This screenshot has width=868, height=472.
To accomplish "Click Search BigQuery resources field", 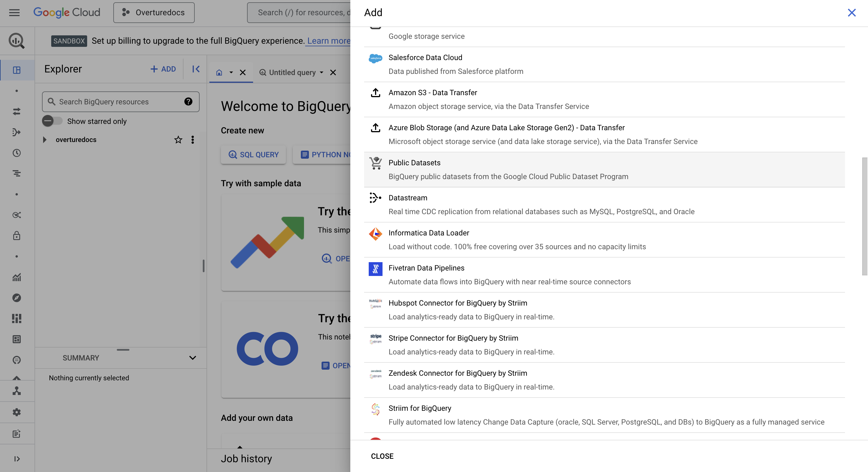I will click(121, 102).
